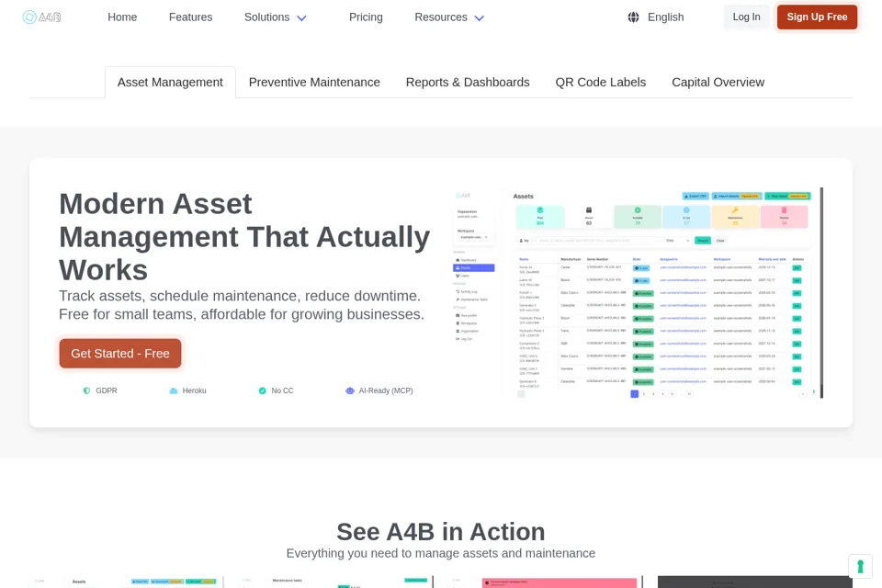This screenshot has width=882, height=588.
Task: Click the 'AI-Ready (MCP)' label
Action: click(386, 390)
